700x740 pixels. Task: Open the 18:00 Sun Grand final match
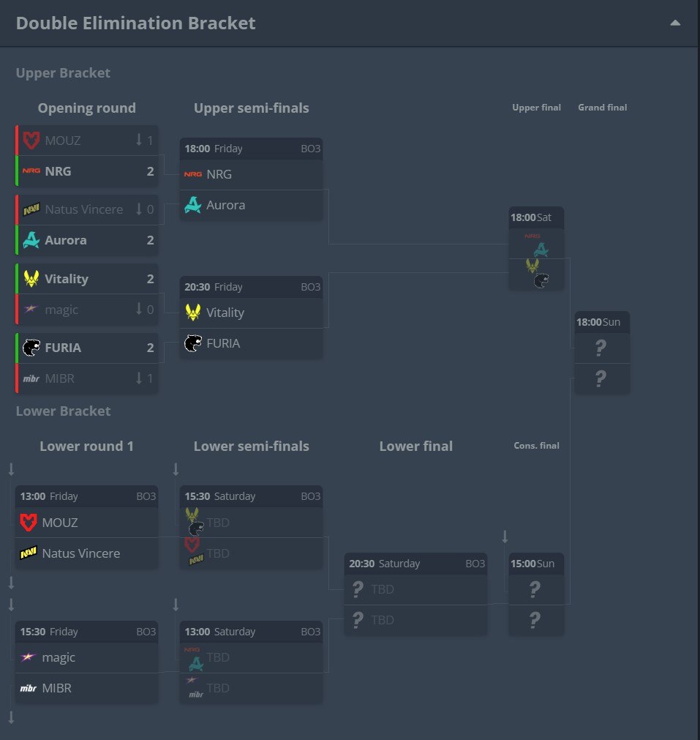(x=602, y=353)
